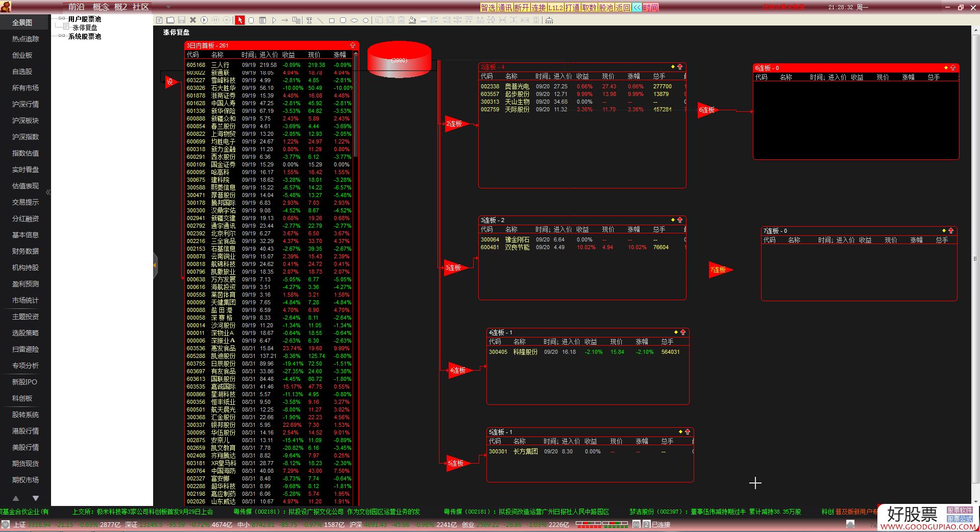Click the 智选 button in title bar
Viewport: 980px width, 532px height.
point(488,7)
